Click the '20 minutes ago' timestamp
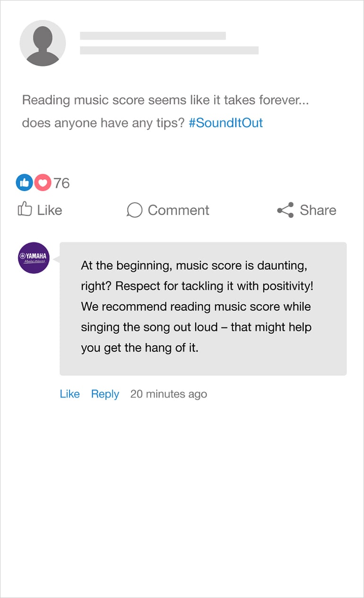The height and width of the screenshot is (598, 364). (168, 394)
